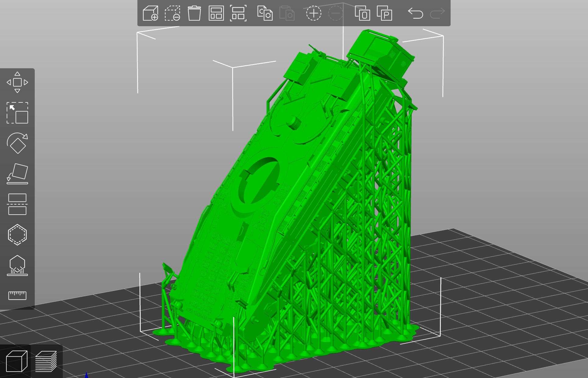Select the Move tool
Image resolution: width=588 pixels, height=378 pixels.
(x=17, y=82)
